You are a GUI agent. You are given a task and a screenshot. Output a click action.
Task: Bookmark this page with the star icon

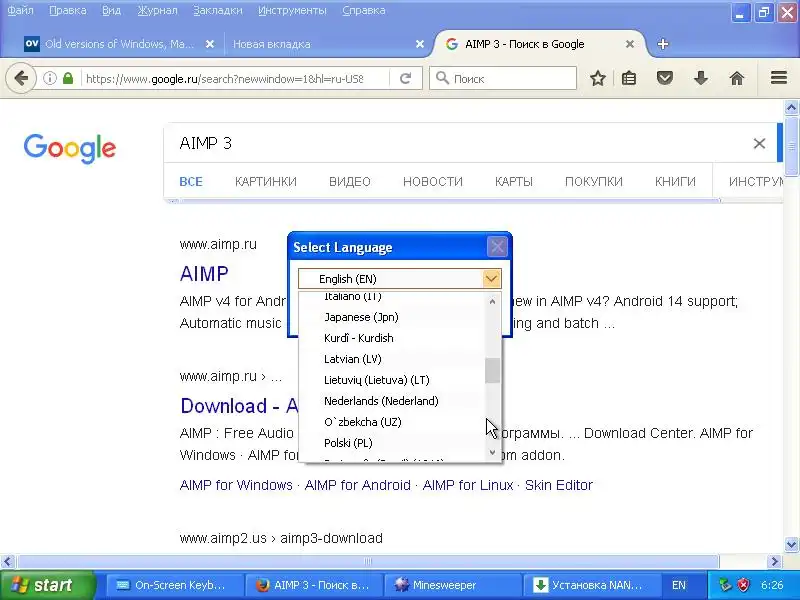click(x=597, y=79)
